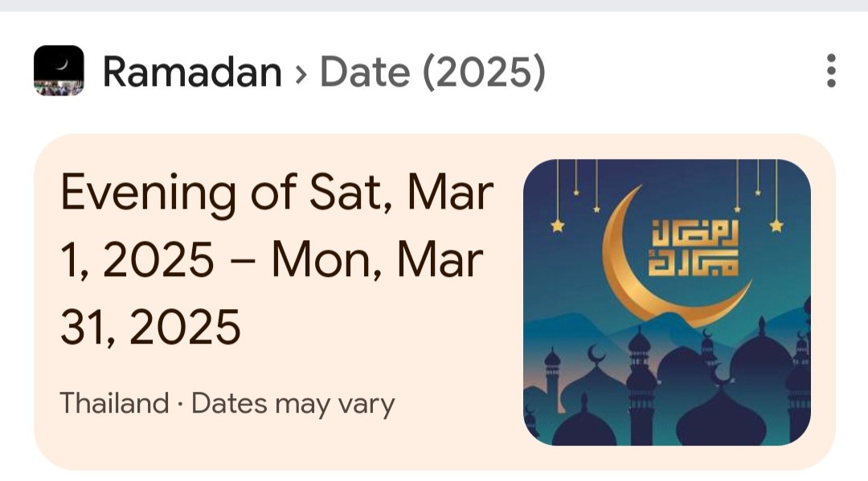The image size is (868, 481).
Task: Tap the large hanging star on left
Action: (558, 226)
